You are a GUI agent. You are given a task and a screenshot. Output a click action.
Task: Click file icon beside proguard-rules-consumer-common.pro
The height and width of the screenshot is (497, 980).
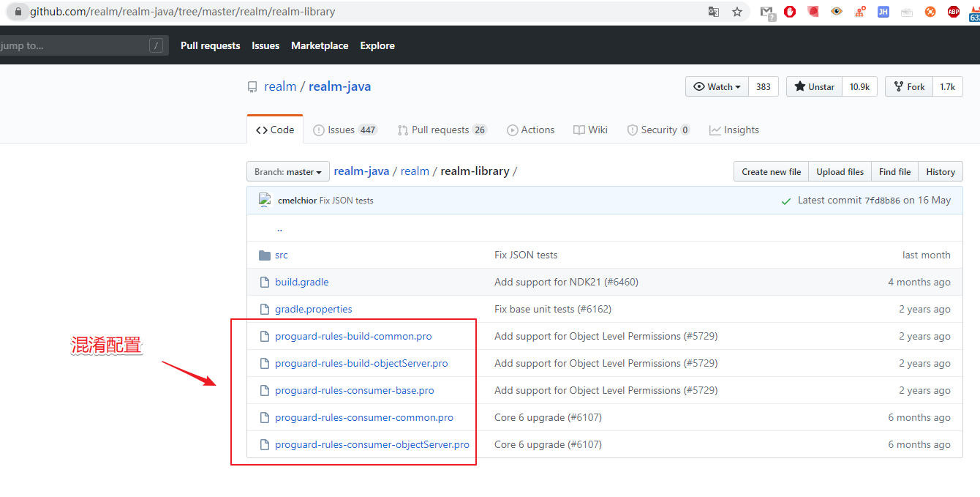coord(265,418)
